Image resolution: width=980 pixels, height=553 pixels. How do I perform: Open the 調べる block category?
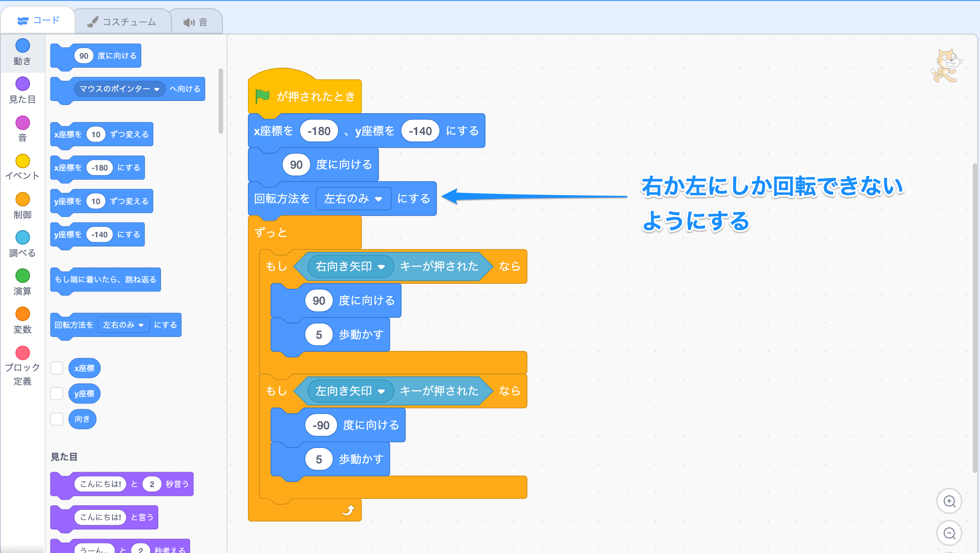22,244
